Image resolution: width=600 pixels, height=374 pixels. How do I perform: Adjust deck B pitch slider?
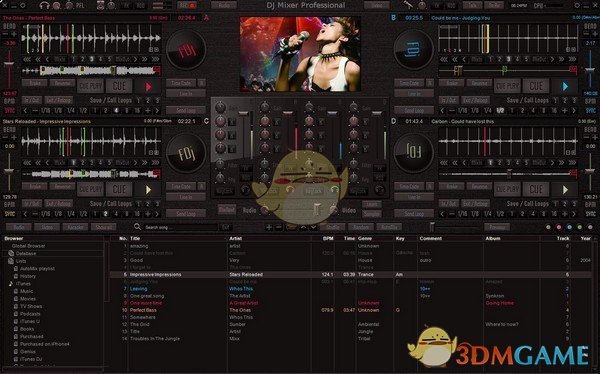tap(590, 69)
